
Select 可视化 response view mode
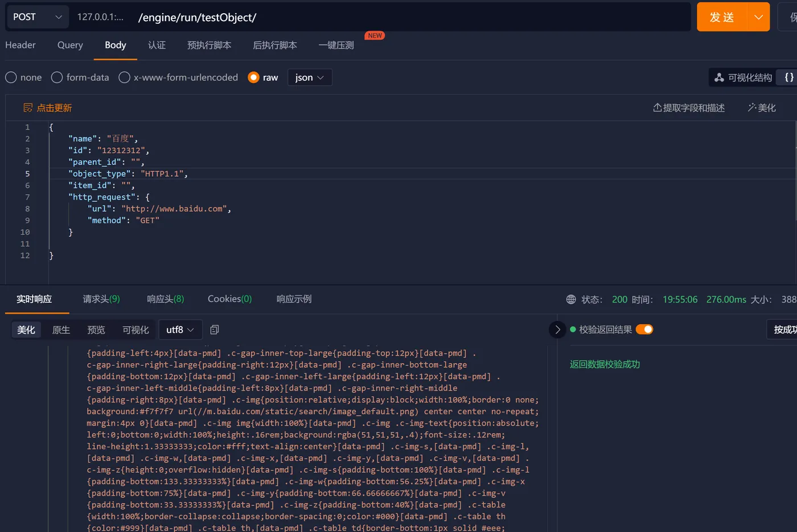pos(135,330)
